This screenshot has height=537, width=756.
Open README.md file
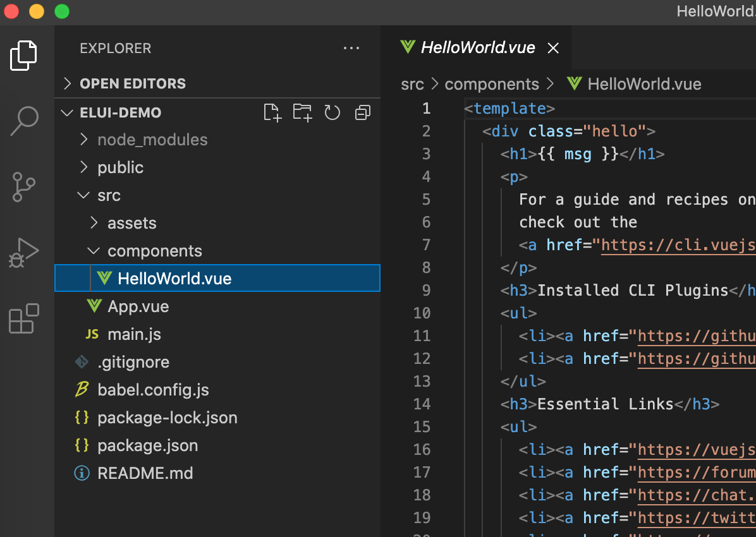(217, 473)
